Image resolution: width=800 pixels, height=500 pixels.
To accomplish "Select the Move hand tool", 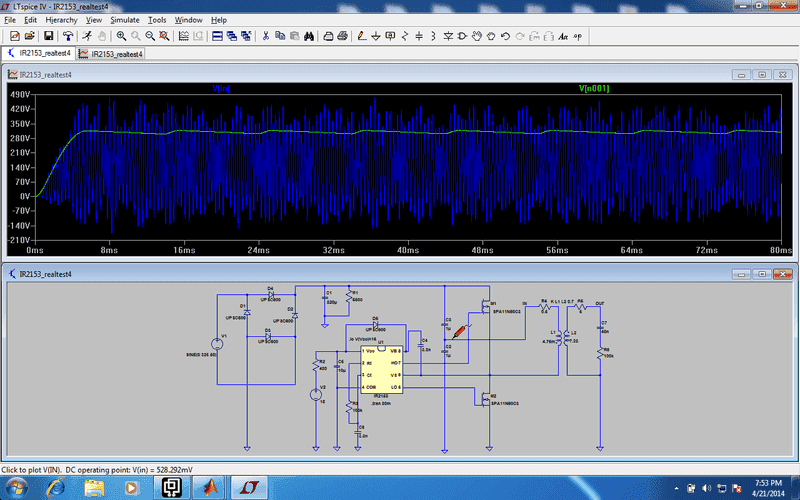I will tap(477, 36).
